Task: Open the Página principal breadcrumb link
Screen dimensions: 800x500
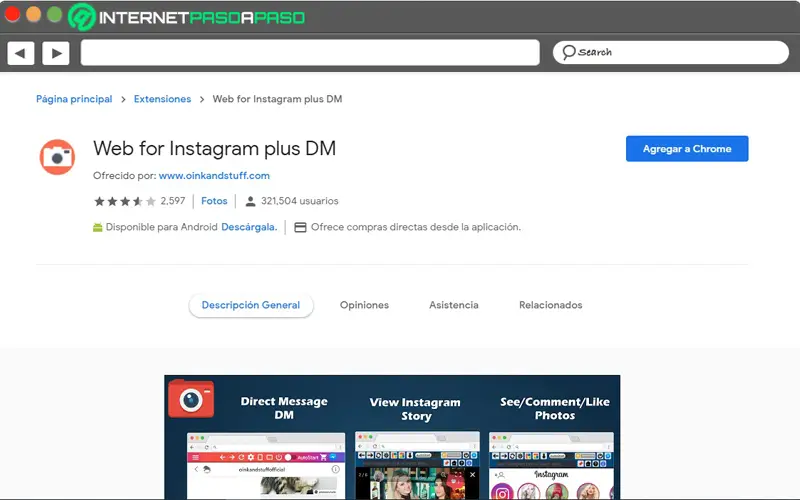Action: click(74, 99)
